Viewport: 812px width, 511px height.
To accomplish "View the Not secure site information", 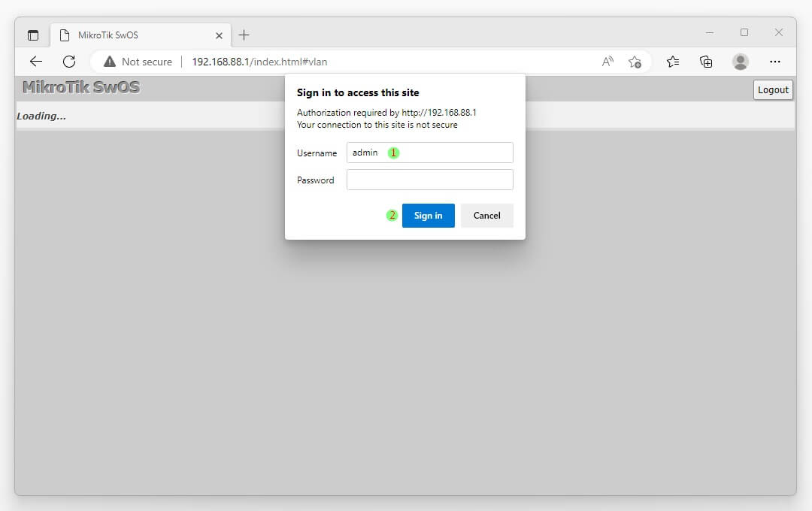I will click(138, 62).
